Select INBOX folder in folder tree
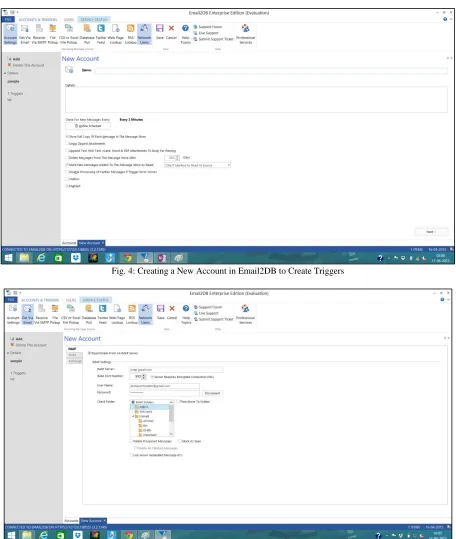Screen dimensions: 456x539 144,407
